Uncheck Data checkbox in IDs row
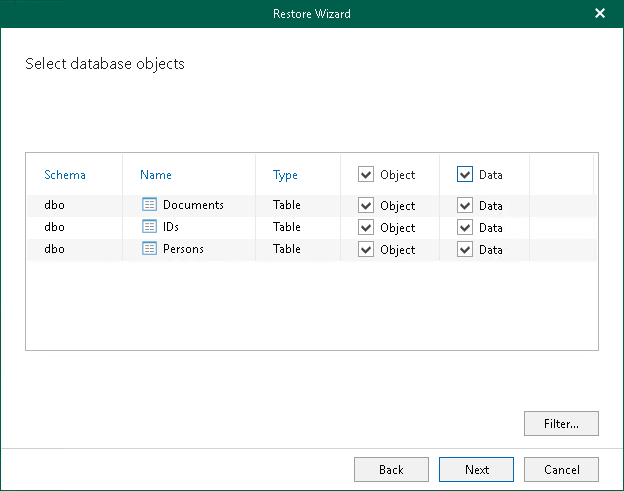Image resolution: width=624 pixels, height=491 pixels. tap(465, 228)
